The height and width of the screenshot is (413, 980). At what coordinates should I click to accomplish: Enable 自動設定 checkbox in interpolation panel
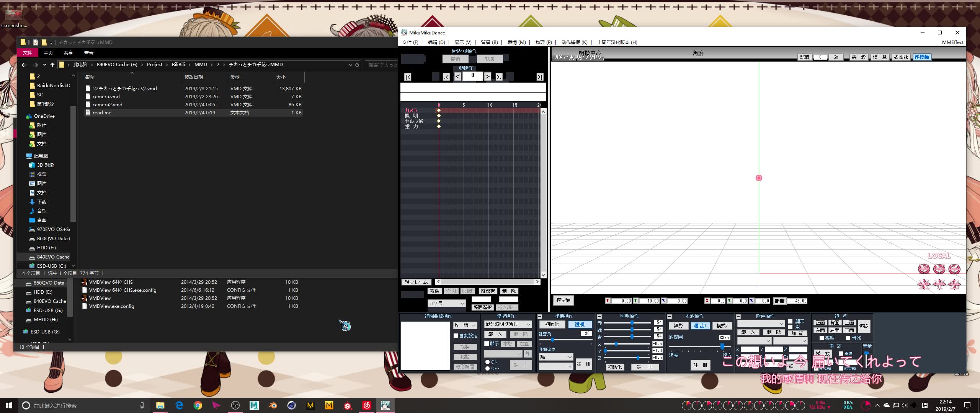point(456,335)
